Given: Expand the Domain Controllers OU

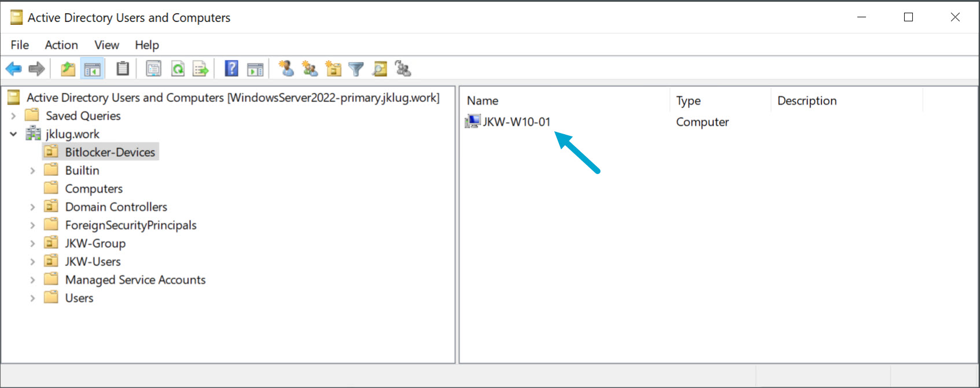Looking at the screenshot, I should point(32,207).
